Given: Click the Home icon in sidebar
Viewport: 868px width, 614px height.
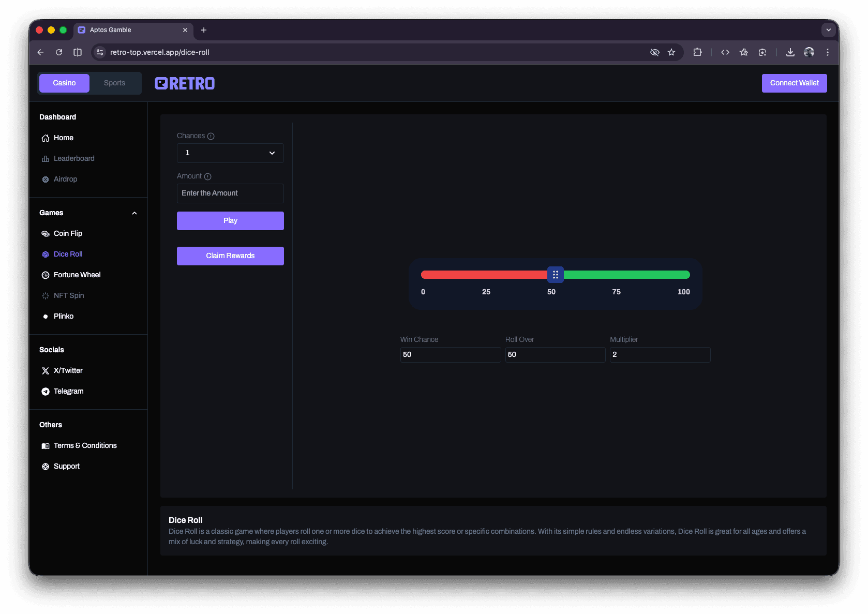Looking at the screenshot, I should point(46,138).
